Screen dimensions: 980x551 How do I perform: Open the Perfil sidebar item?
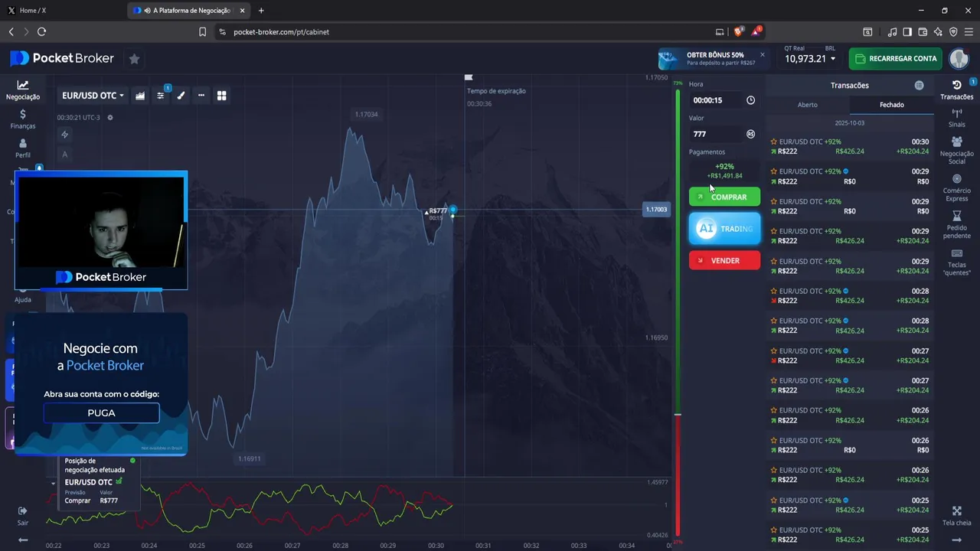(23, 148)
